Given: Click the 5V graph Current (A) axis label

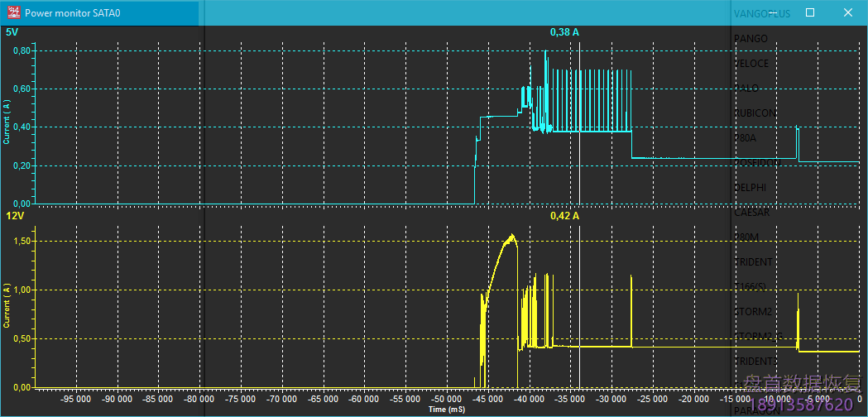Looking at the screenshot, I should coord(7,122).
